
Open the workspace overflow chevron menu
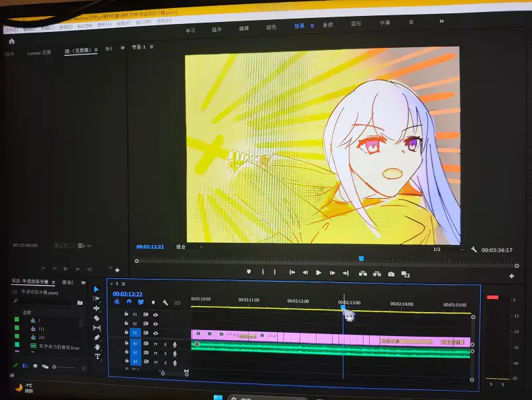(x=441, y=21)
